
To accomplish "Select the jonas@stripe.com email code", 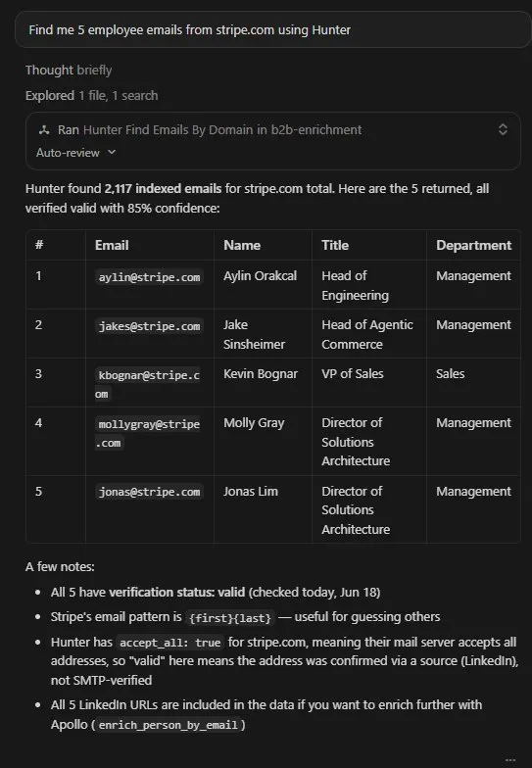I will [x=149, y=492].
